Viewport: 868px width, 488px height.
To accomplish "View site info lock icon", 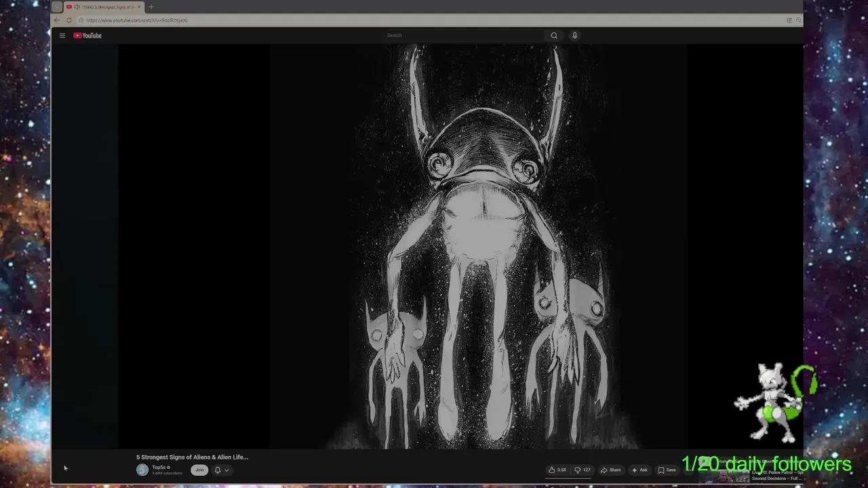I will coord(81,20).
